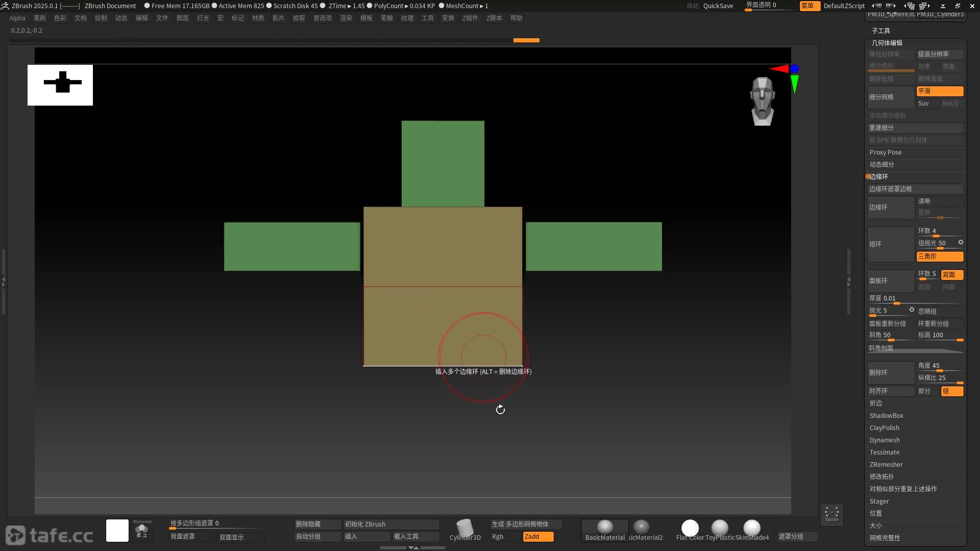Click the 删除环 delete loops button
This screenshot has height=551, width=980.
coord(891,372)
